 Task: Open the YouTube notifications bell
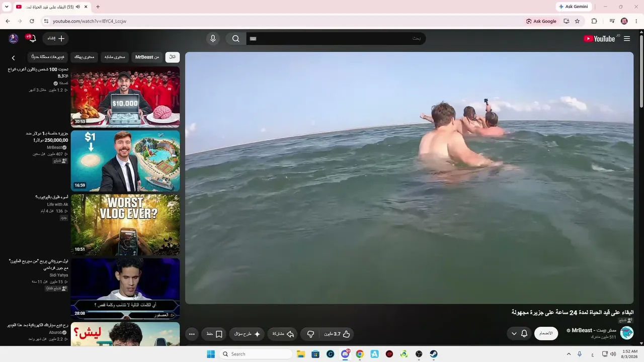32,39
